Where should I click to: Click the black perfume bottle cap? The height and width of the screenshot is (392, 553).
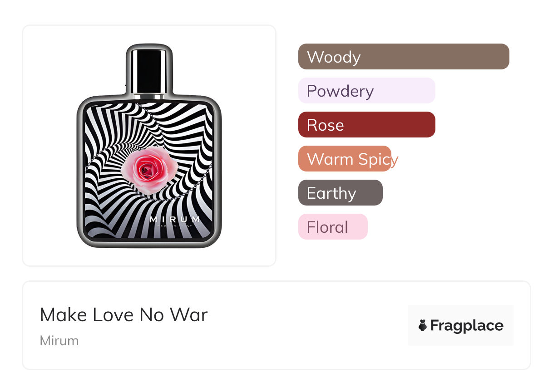149,67
